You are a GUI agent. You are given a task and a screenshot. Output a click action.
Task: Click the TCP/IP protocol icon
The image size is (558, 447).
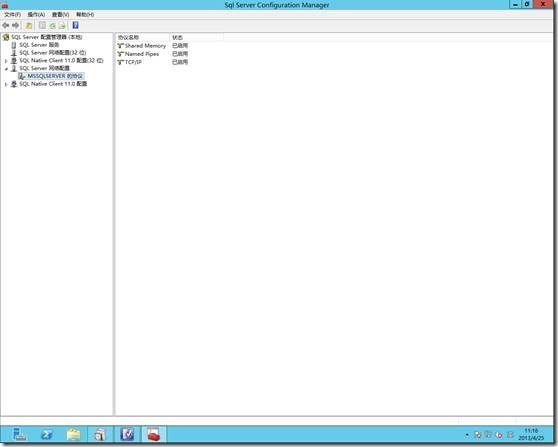click(x=121, y=62)
